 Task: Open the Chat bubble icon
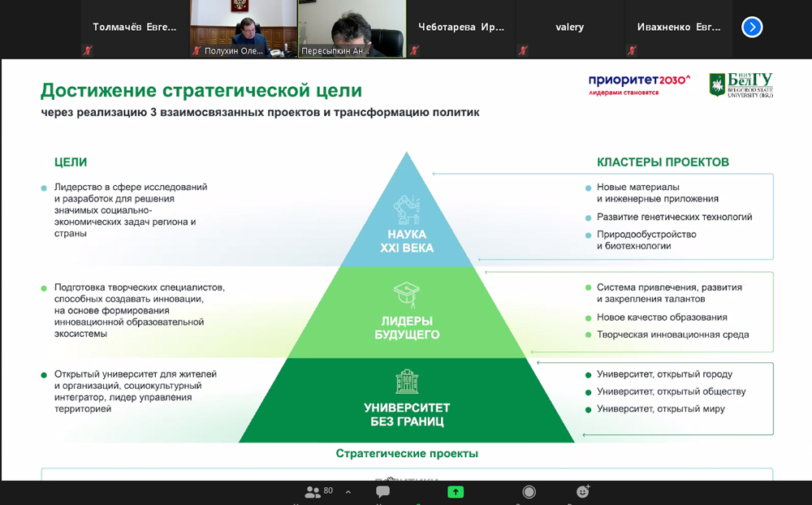(x=382, y=492)
